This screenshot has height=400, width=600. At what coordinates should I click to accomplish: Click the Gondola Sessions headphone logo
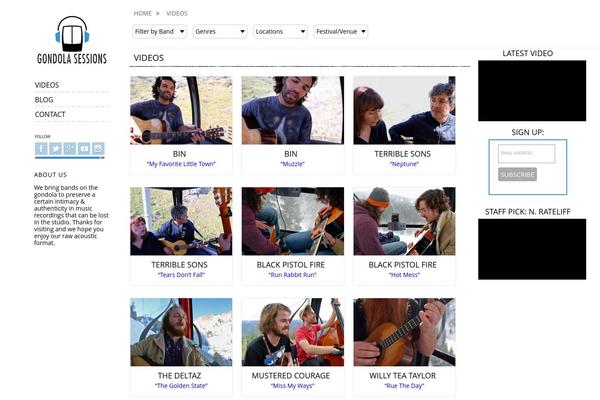72,40
